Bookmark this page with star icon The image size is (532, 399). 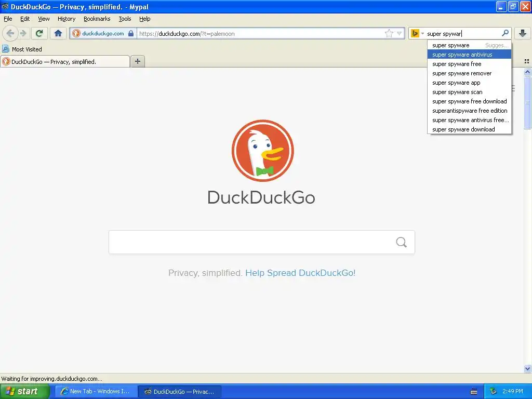click(x=389, y=33)
